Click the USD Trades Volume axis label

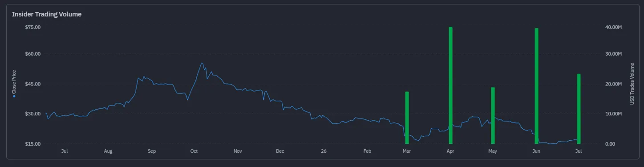tap(632, 84)
